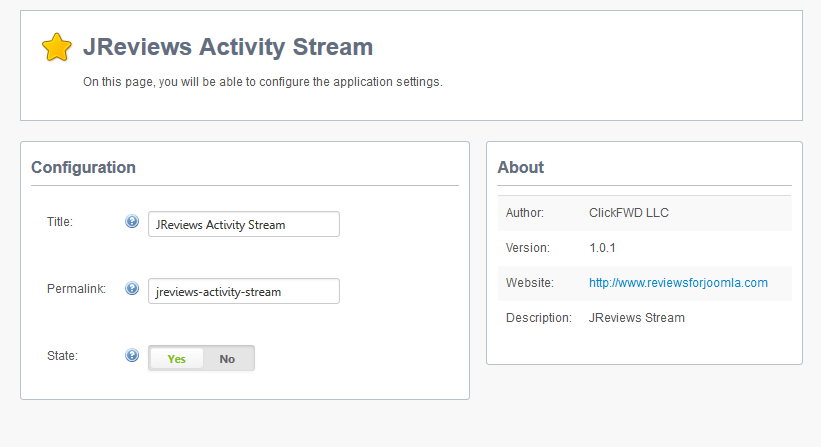Click the 'Title:' label
The height and width of the screenshot is (447, 821).
(60, 221)
